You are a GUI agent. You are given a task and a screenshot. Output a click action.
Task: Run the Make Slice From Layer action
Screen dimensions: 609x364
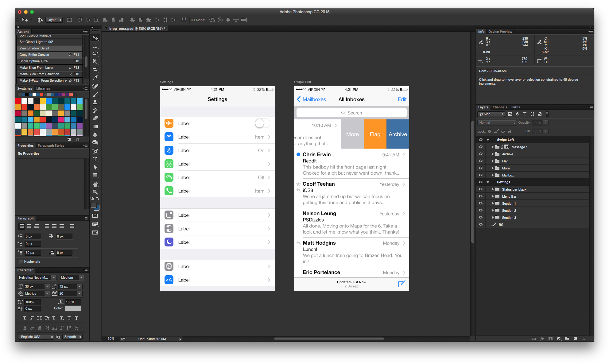coord(49,68)
